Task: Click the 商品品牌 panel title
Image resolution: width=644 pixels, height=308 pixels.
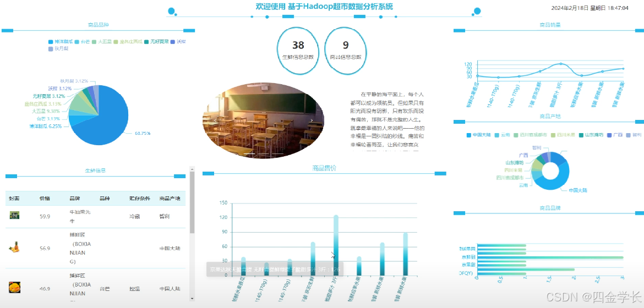Action: point(549,208)
